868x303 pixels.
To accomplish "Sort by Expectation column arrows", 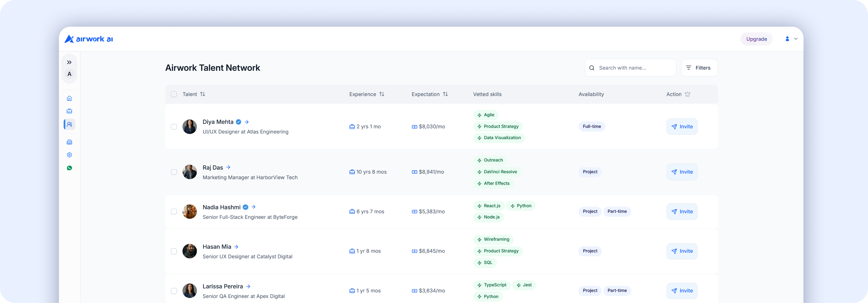I will click(445, 94).
